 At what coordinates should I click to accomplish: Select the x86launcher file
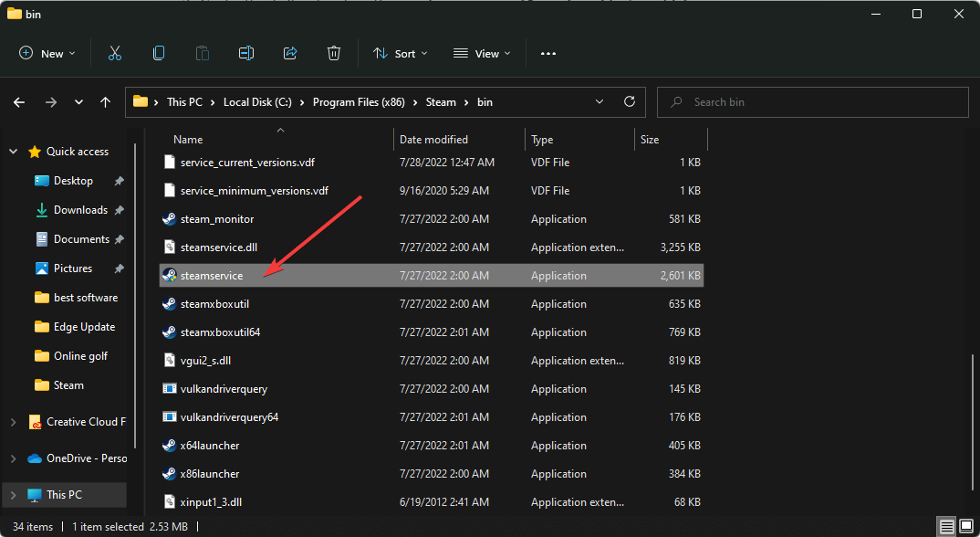tap(432, 474)
